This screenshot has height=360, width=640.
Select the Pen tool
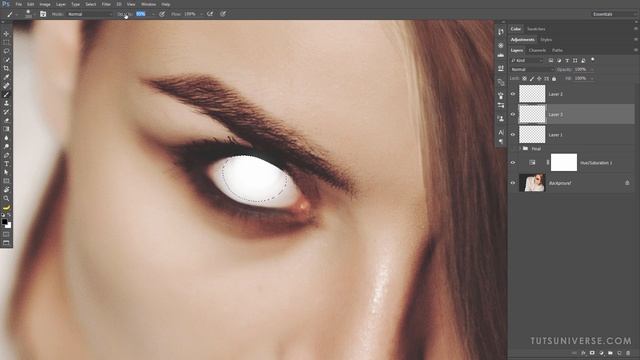click(x=6, y=155)
